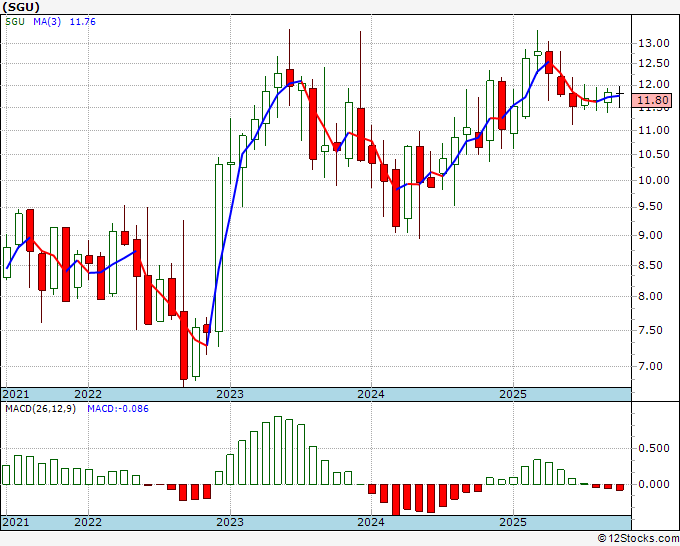680x546 pixels.
Task: Click 2023 on the price chart timeline
Action: (x=230, y=394)
